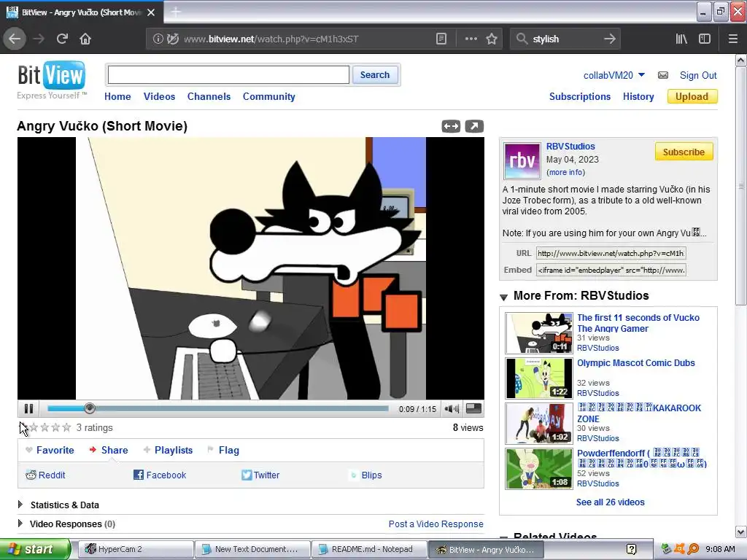Image resolution: width=747 pixels, height=560 pixels.
Task: Select the Embed code text field
Action: (611, 270)
